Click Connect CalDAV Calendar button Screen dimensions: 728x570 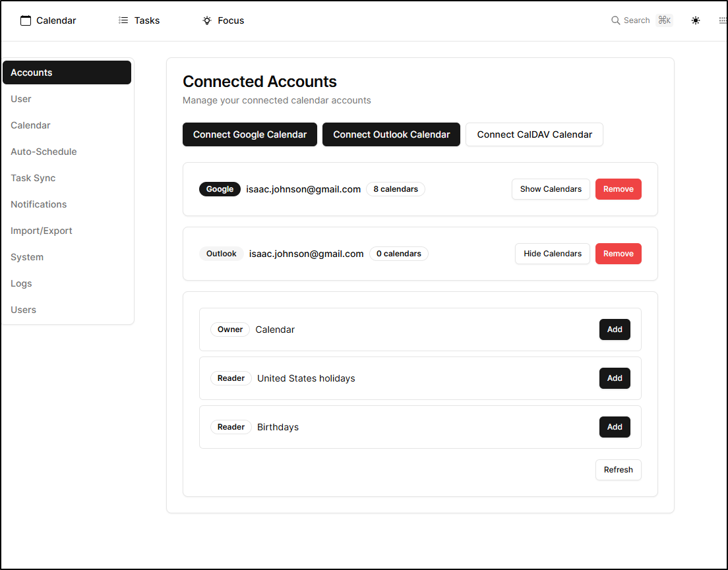click(534, 134)
